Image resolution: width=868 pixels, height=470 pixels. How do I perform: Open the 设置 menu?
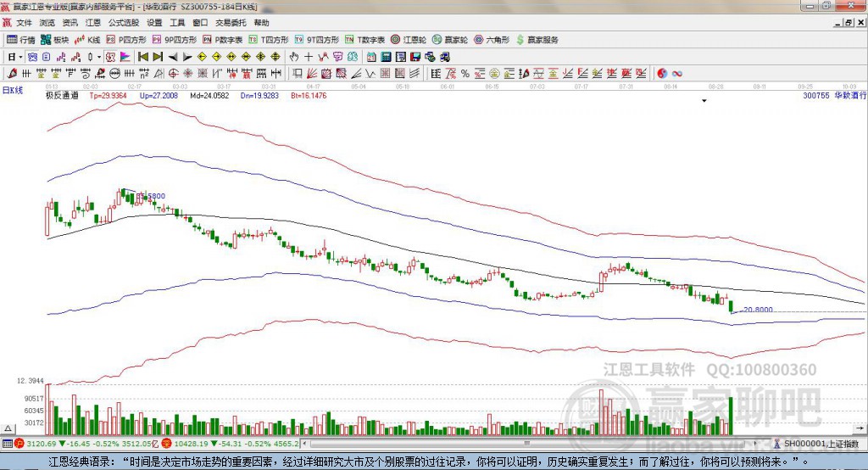pyautogui.click(x=154, y=23)
